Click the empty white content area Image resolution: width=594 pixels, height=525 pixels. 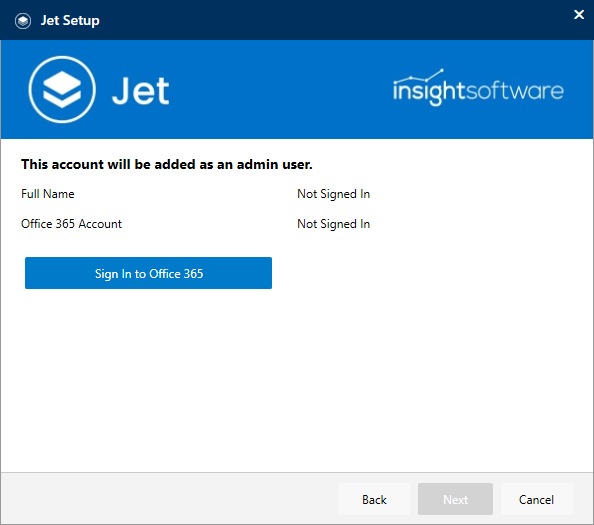(x=297, y=379)
